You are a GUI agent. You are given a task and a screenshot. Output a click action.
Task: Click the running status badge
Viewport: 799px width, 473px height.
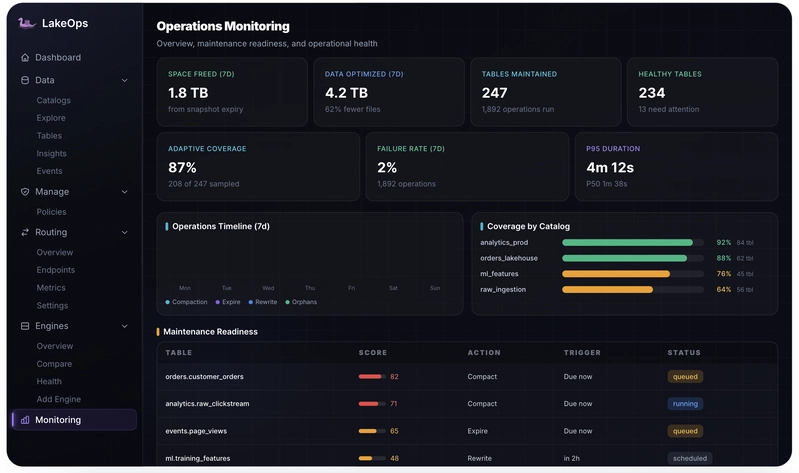coord(685,404)
